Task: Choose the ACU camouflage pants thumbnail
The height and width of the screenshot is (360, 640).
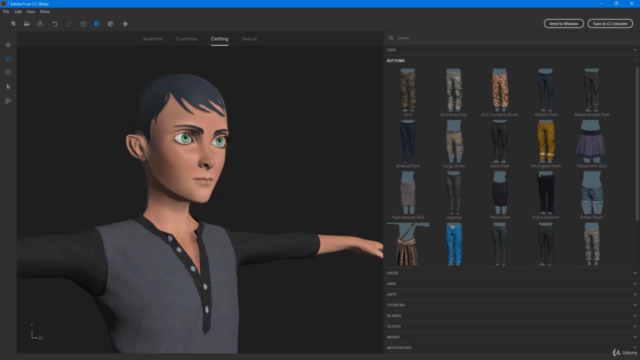Action: tap(408, 91)
